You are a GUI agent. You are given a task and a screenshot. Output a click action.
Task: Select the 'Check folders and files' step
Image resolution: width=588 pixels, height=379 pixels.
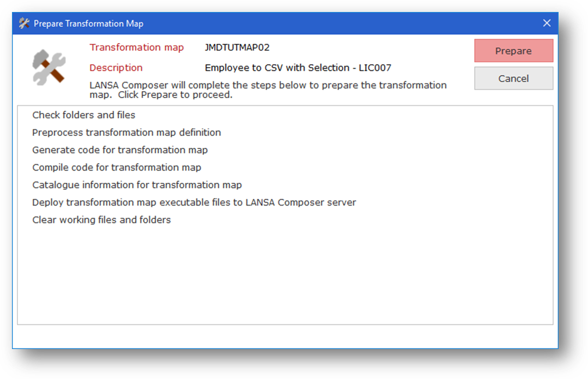pyautogui.click(x=83, y=115)
